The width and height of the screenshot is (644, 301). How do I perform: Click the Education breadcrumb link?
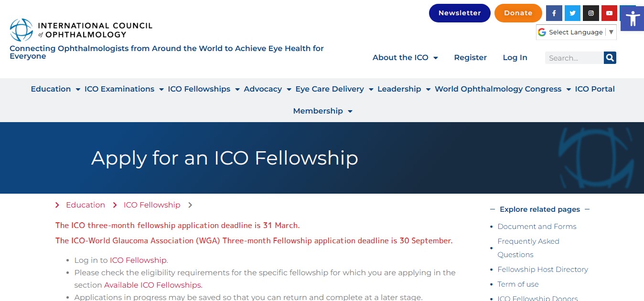(86, 205)
